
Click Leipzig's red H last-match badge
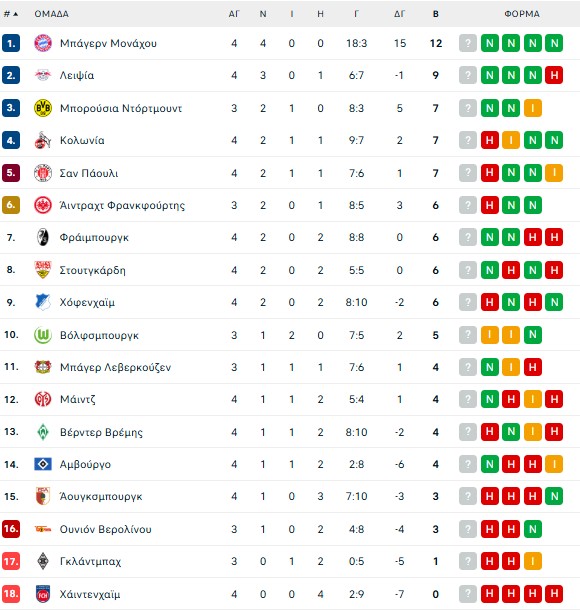tap(554, 75)
